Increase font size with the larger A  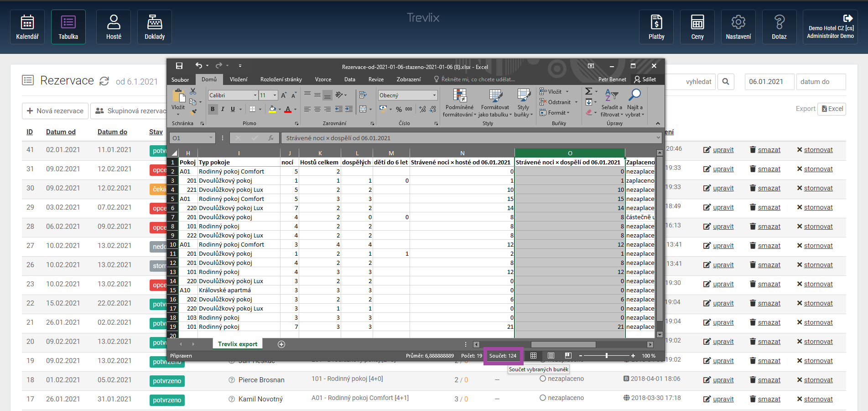[x=284, y=95]
